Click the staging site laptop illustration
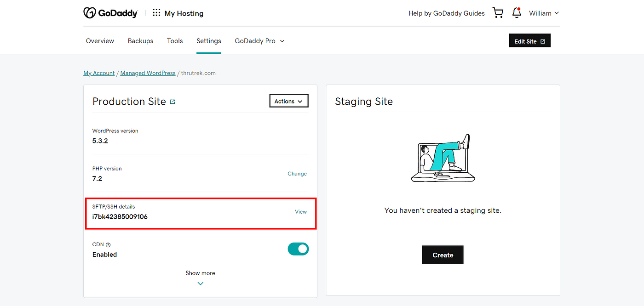644x306 pixels. click(443, 158)
